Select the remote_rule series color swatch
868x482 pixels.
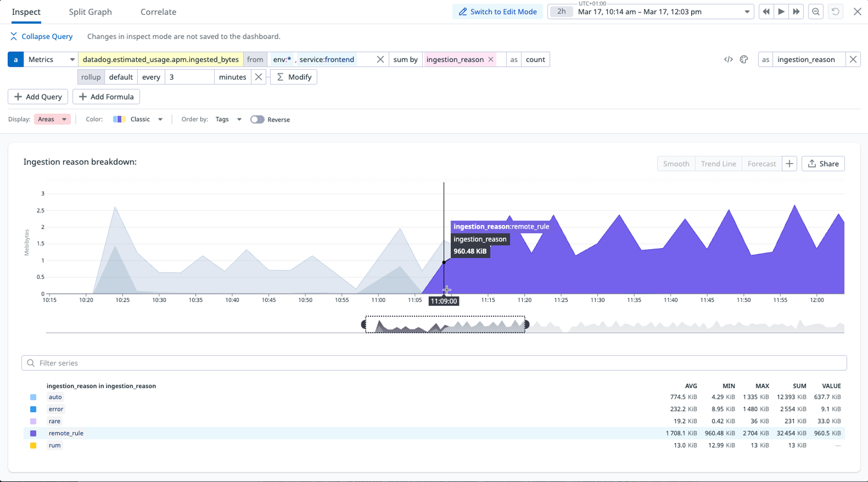coord(33,433)
